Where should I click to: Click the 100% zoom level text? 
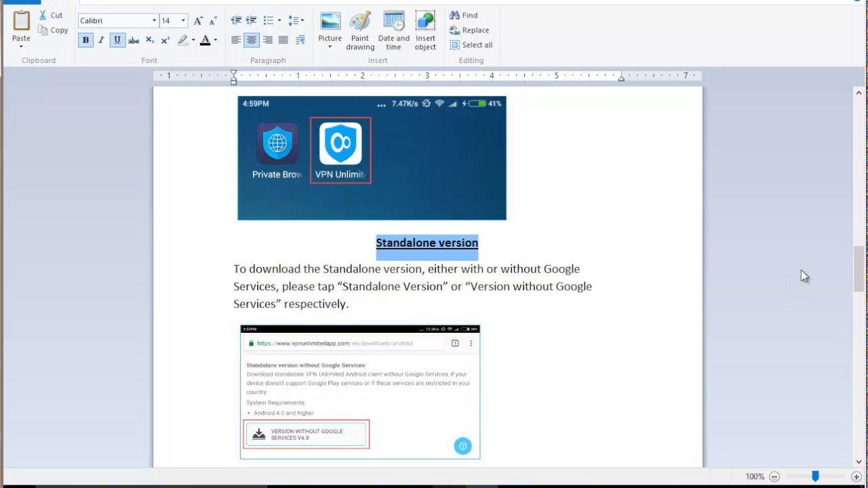755,476
